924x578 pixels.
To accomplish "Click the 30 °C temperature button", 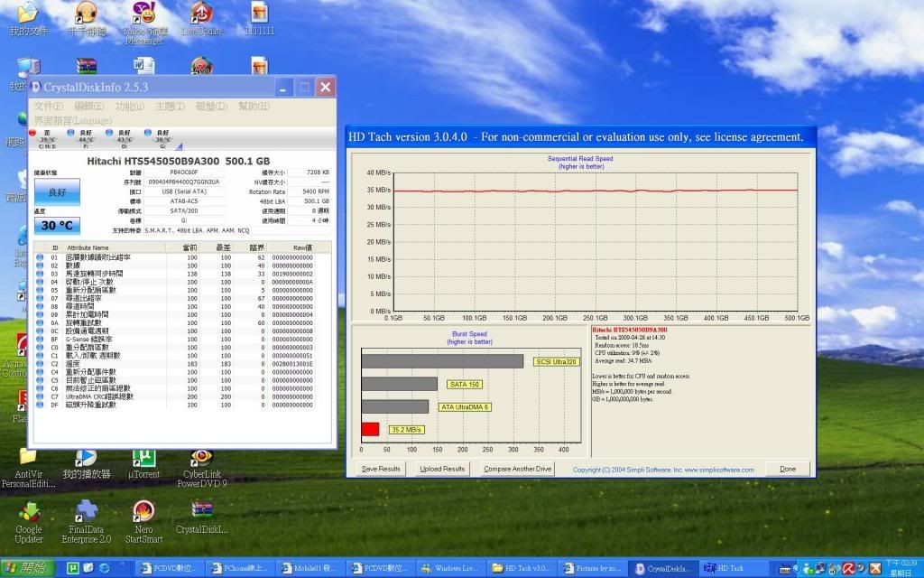I will coord(57,226).
